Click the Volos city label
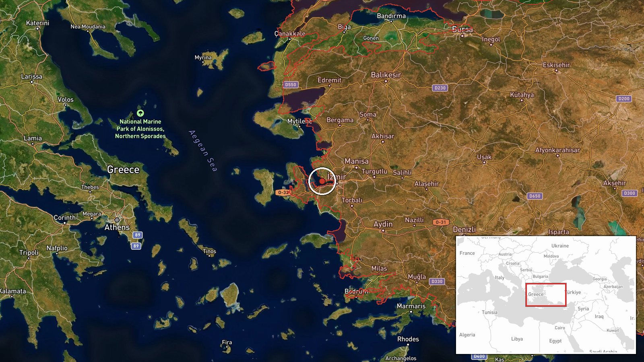 [66, 100]
